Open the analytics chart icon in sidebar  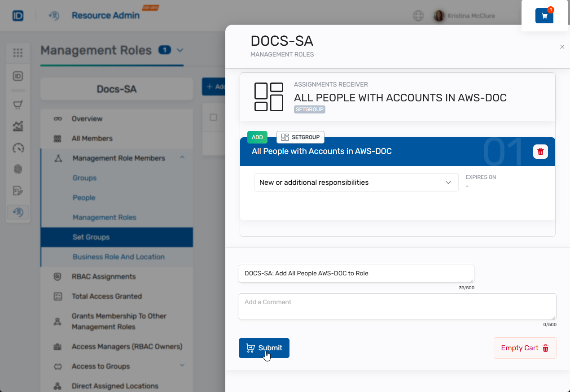click(18, 126)
